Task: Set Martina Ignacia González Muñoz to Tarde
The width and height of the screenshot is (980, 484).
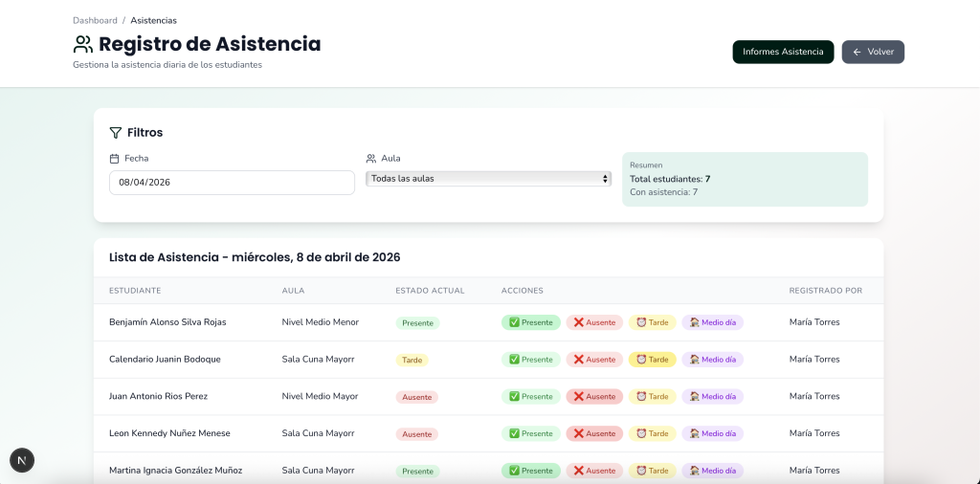Action: click(x=653, y=471)
